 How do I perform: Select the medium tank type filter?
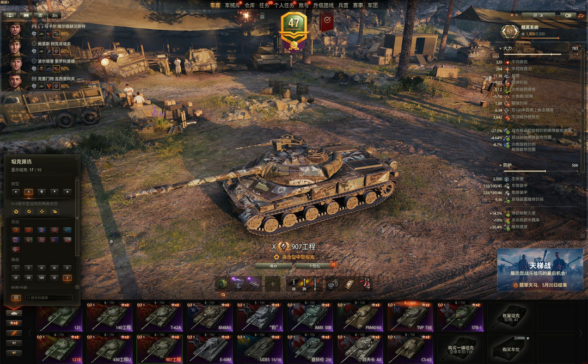tap(28, 192)
